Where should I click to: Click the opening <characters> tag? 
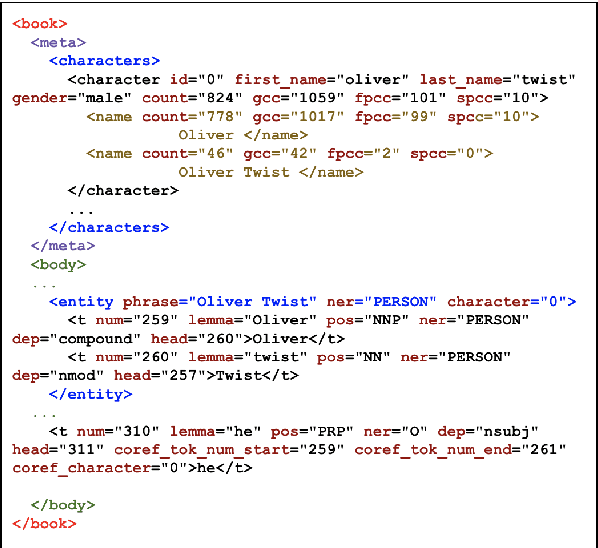point(104,61)
